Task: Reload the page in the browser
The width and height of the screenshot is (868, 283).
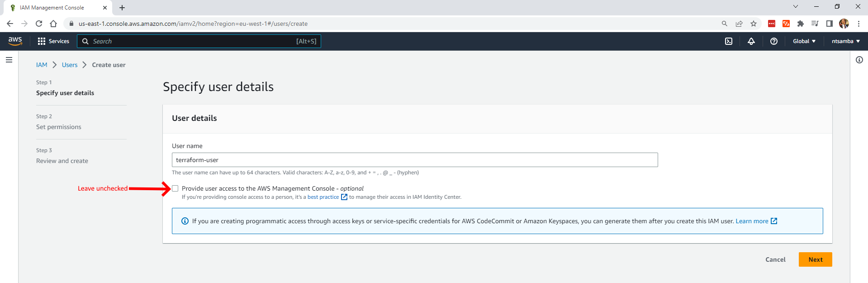Action: [x=39, y=24]
